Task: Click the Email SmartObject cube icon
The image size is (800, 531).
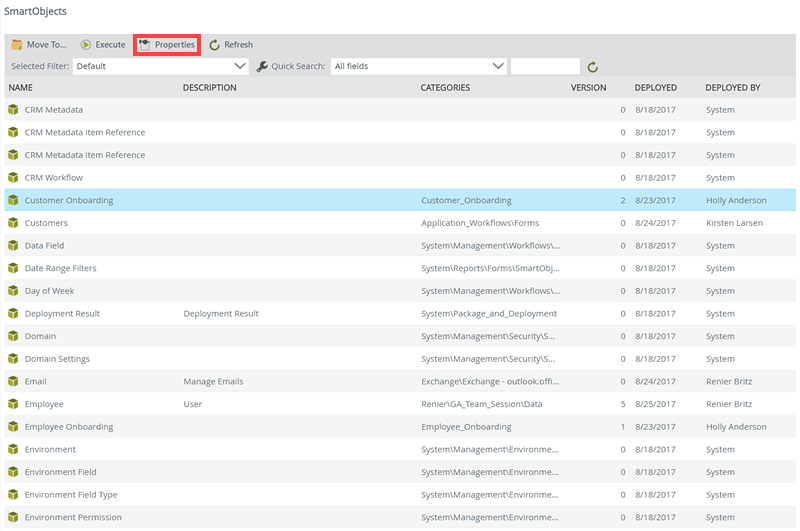Action: click(x=14, y=382)
